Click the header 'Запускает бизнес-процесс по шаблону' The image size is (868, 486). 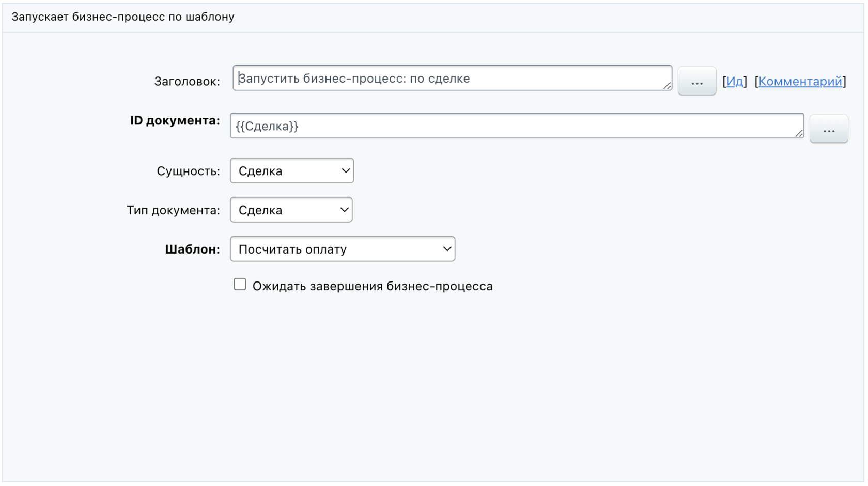(x=123, y=17)
